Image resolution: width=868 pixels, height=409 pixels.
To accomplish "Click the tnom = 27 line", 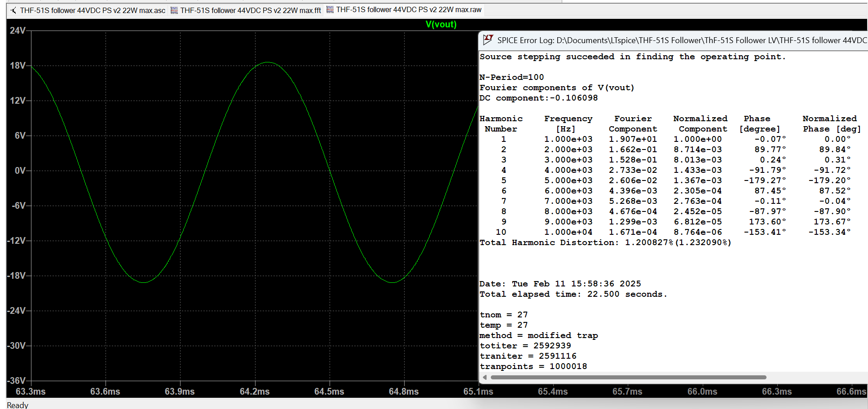I will [x=504, y=315].
